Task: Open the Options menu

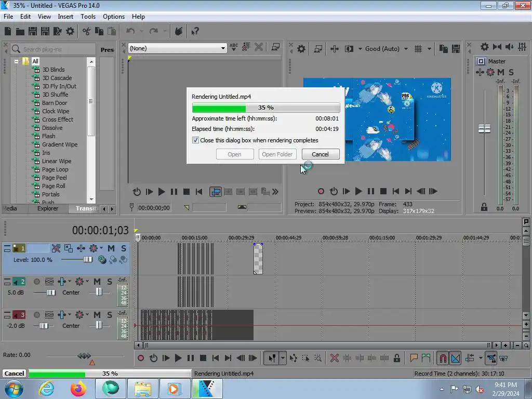Action: [x=114, y=17]
